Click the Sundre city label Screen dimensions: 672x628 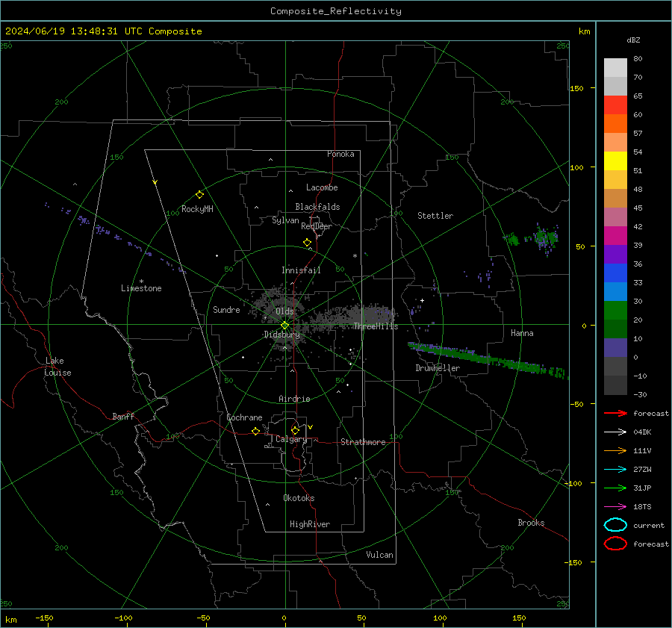(x=226, y=309)
